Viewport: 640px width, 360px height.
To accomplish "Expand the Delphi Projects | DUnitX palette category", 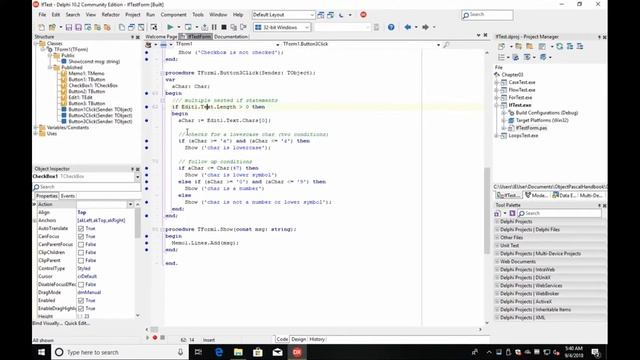I will pos(498,278).
